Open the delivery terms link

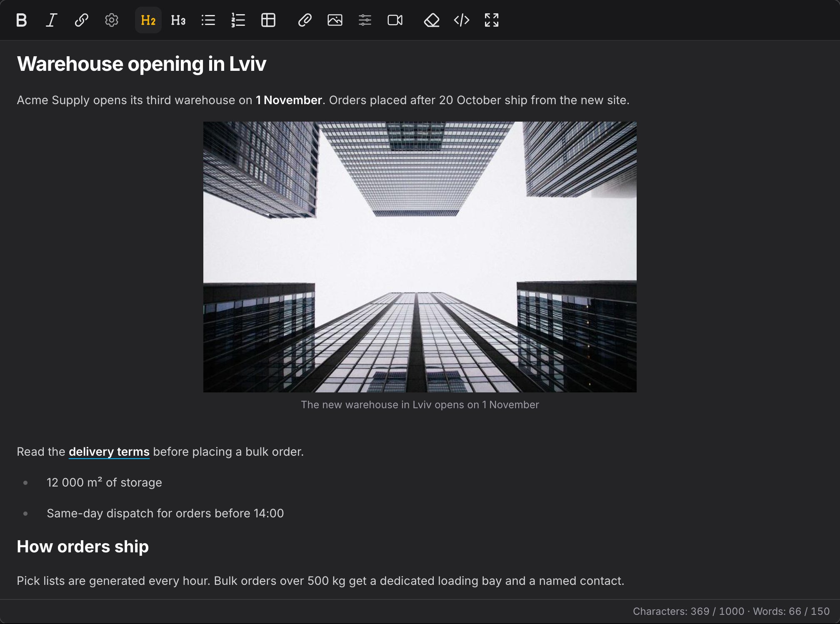pos(109,452)
